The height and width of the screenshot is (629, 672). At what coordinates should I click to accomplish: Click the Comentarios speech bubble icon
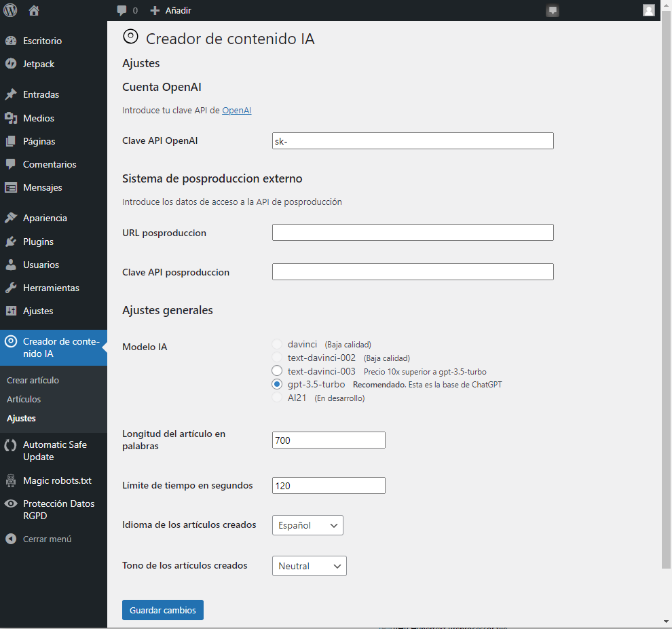tap(11, 164)
